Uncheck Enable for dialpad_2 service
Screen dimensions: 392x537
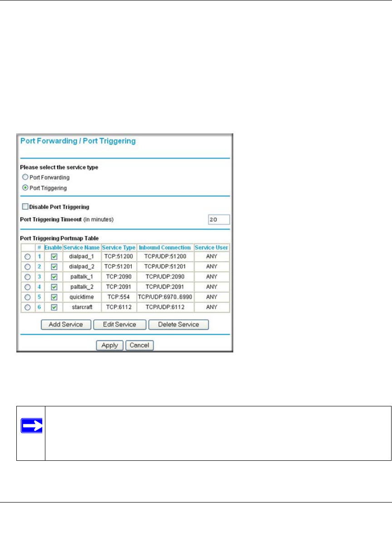click(54, 267)
